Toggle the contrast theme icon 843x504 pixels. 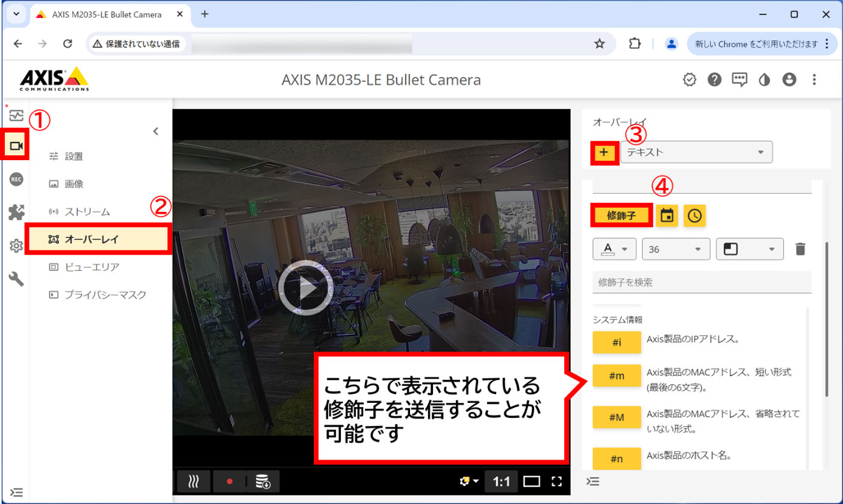click(x=765, y=79)
